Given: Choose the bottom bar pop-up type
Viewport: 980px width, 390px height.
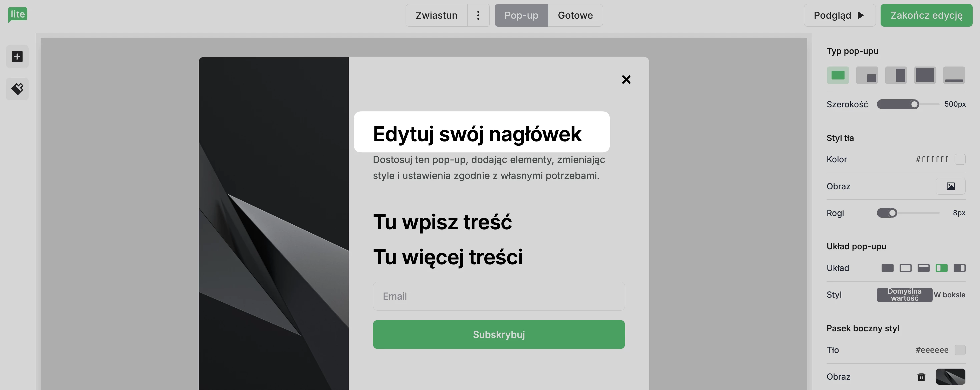Looking at the screenshot, I should coord(954,75).
